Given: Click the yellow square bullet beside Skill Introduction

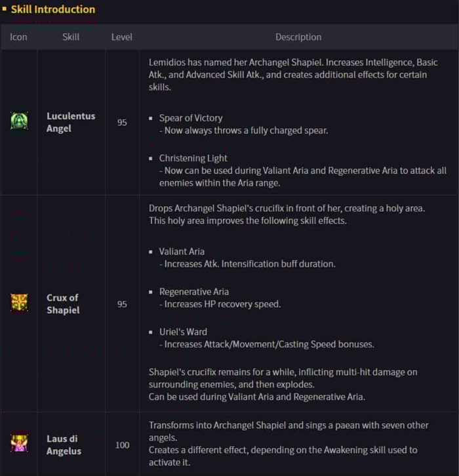Looking at the screenshot, I should pyautogui.click(x=4, y=9).
